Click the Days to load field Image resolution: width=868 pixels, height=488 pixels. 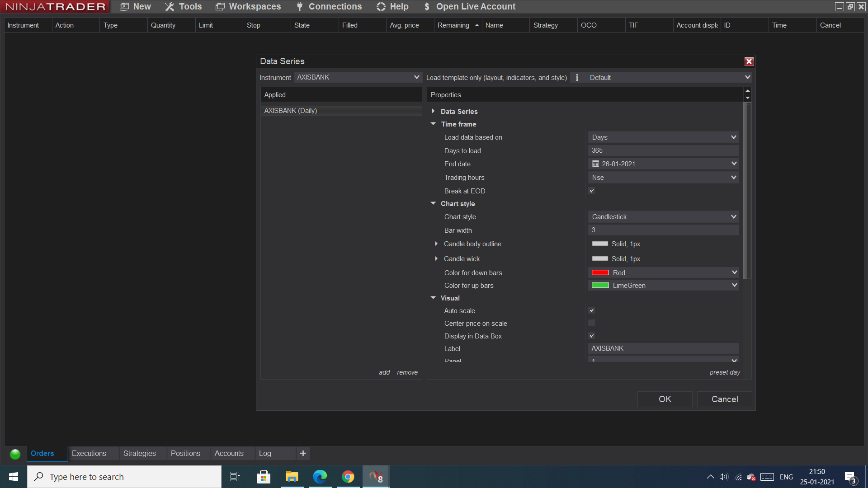(663, 150)
